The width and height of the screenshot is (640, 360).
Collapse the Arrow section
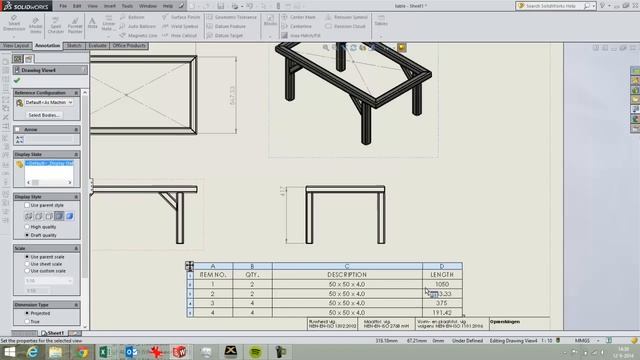click(76, 129)
